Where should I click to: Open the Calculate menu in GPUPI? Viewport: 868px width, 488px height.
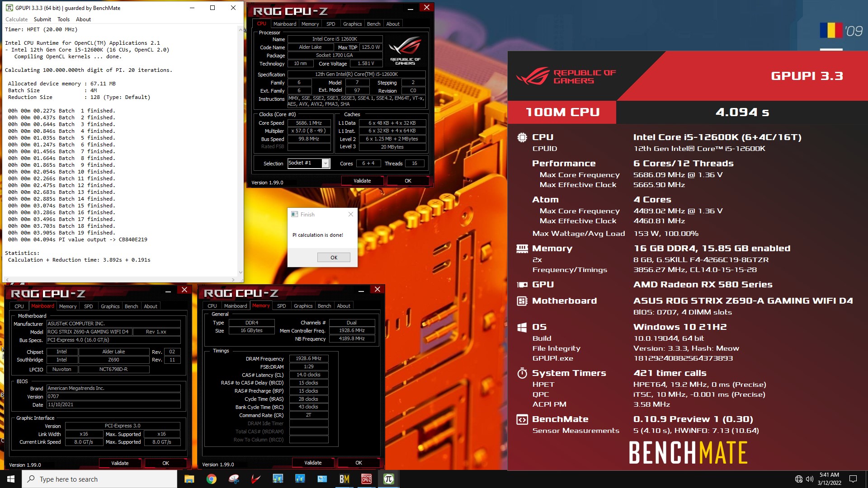16,19
